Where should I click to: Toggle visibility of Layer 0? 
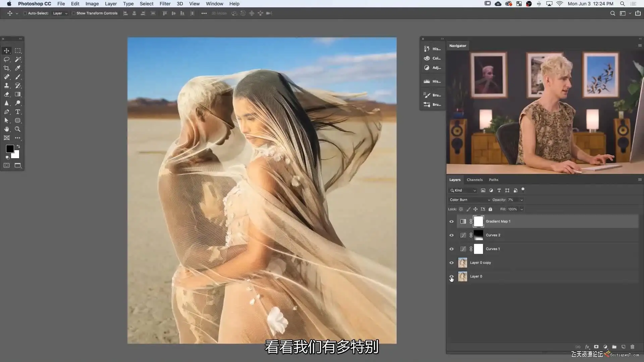pyautogui.click(x=451, y=277)
